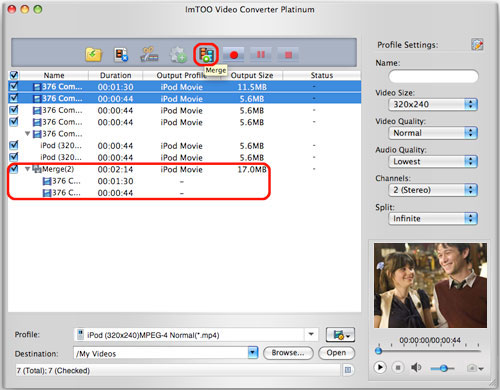Image resolution: width=500 pixels, height=390 pixels.
Task: Toggle the select-all checkbox in the header
Action: click(14, 75)
